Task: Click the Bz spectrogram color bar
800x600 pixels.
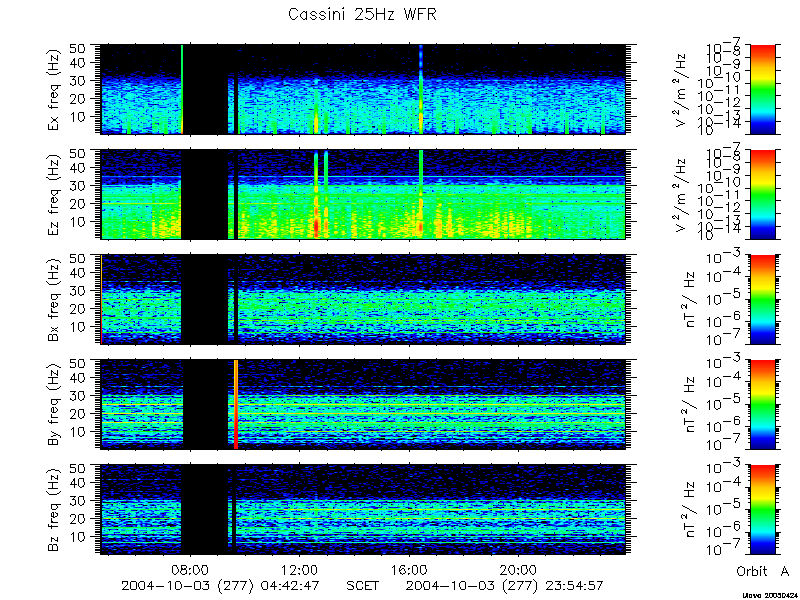Action: [762, 509]
